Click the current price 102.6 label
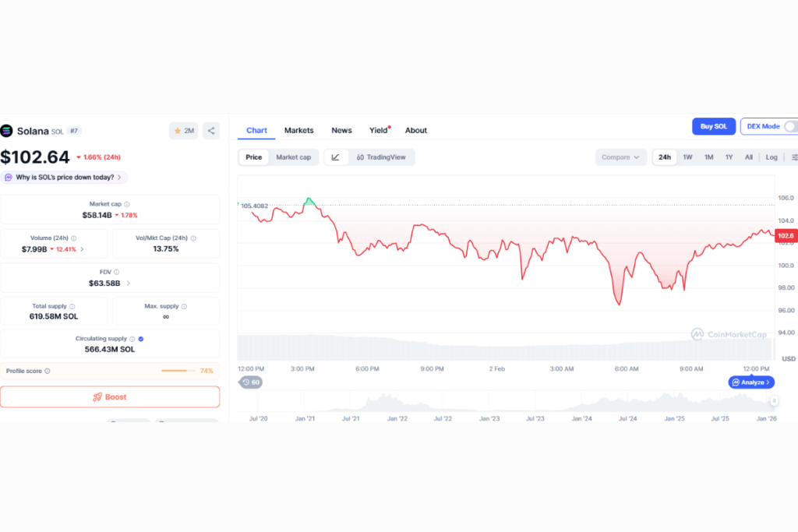Viewport: 798px width, 532px height. point(786,235)
